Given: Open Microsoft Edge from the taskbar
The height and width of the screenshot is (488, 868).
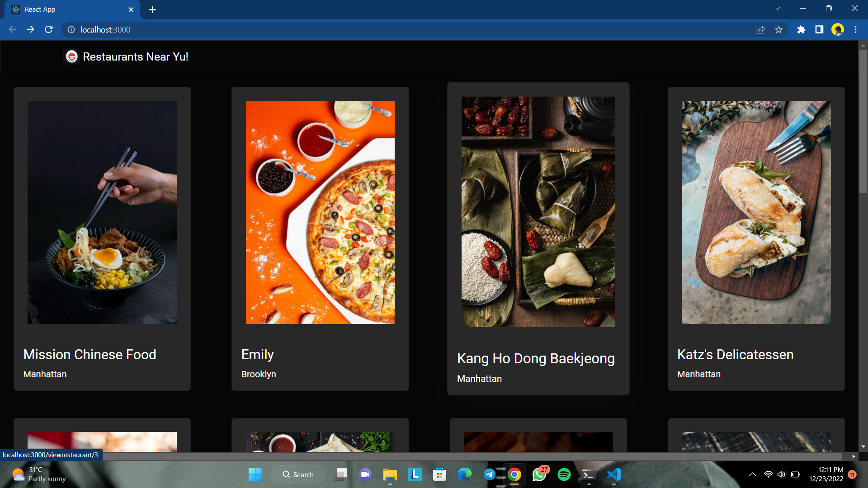Looking at the screenshot, I should 464,475.
